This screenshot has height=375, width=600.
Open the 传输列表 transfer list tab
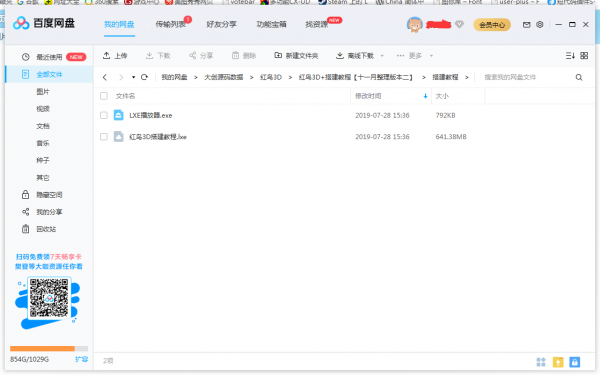tap(171, 24)
